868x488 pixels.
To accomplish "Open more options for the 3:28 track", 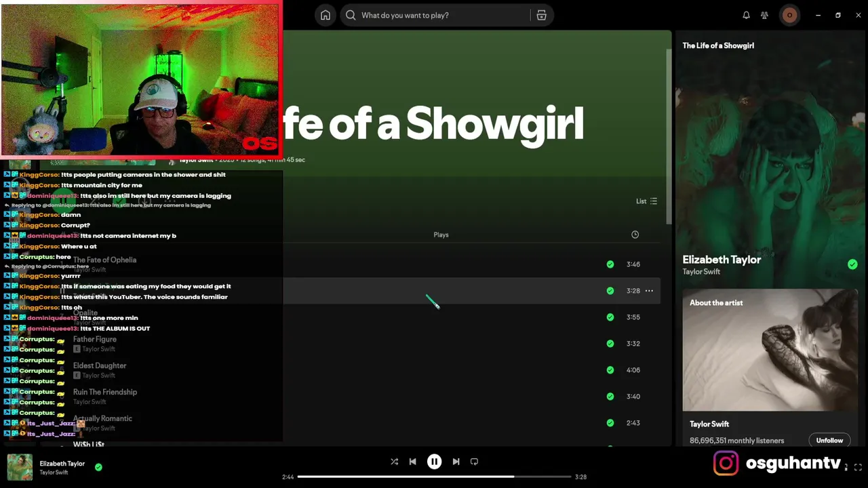I will click(x=649, y=291).
